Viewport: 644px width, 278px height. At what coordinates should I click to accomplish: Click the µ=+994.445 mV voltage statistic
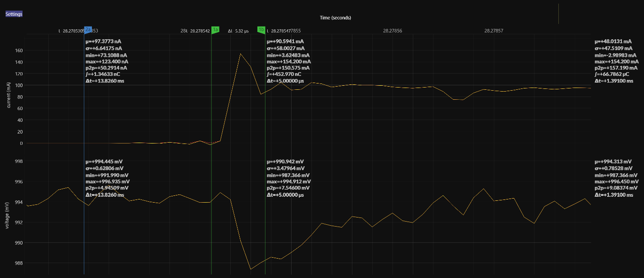[x=103, y=162]
